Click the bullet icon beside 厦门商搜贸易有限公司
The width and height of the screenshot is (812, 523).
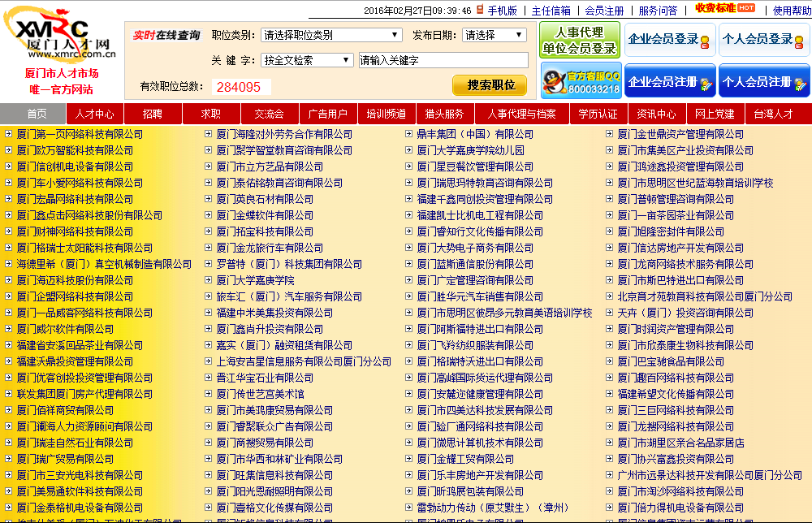pos(208,443)
